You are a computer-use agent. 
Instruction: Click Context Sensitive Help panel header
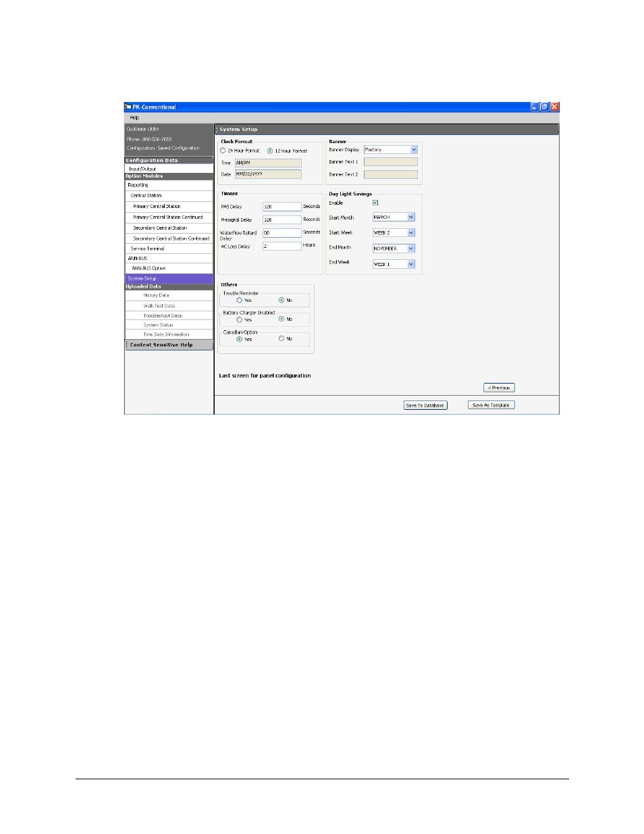169,345
